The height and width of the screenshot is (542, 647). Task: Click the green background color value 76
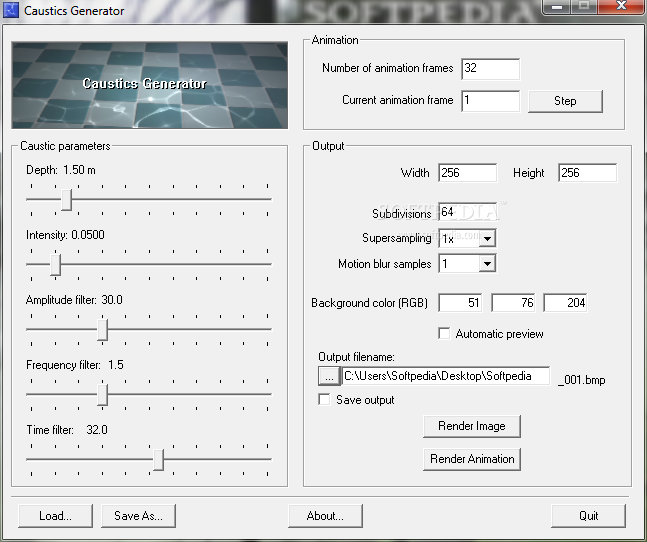513,303
